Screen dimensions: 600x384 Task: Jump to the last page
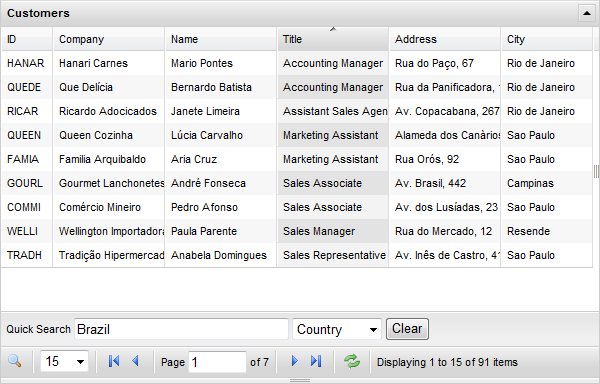pos(316,361)
